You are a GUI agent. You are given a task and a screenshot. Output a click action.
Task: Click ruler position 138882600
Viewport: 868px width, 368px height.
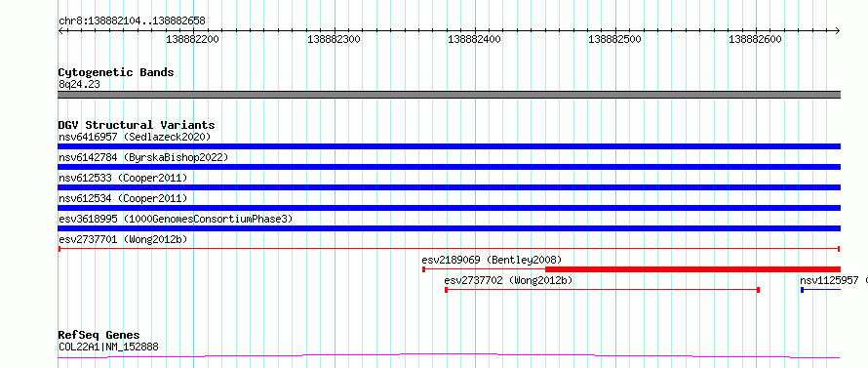pyautogui.click(x=756, y=39)
